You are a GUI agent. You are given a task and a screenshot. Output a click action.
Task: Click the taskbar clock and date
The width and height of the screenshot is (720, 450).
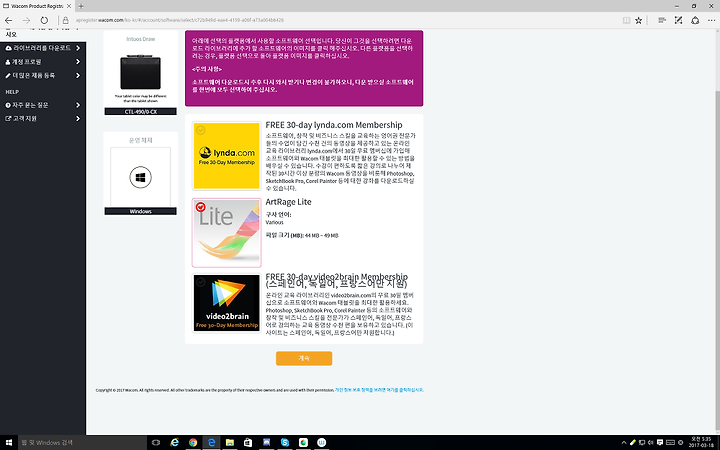tap(703, 443)
